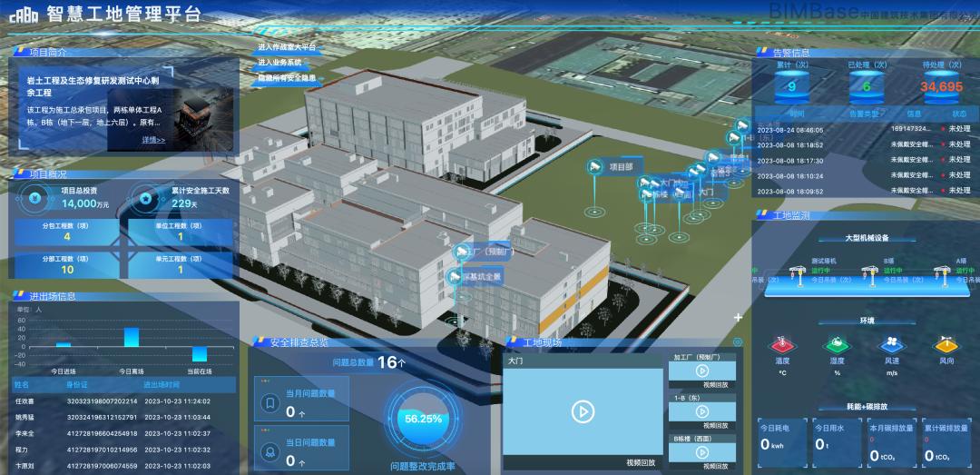Click 隐藏所有安全隐患 button
Image resolution: width=980 pixels, height=475 pixels.
click(x=287, y=79)
